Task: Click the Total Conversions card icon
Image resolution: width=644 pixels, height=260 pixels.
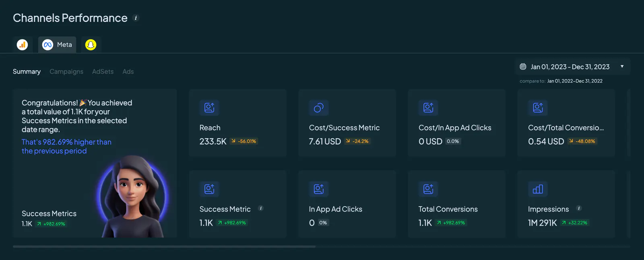Action: [x=428, y=189]
